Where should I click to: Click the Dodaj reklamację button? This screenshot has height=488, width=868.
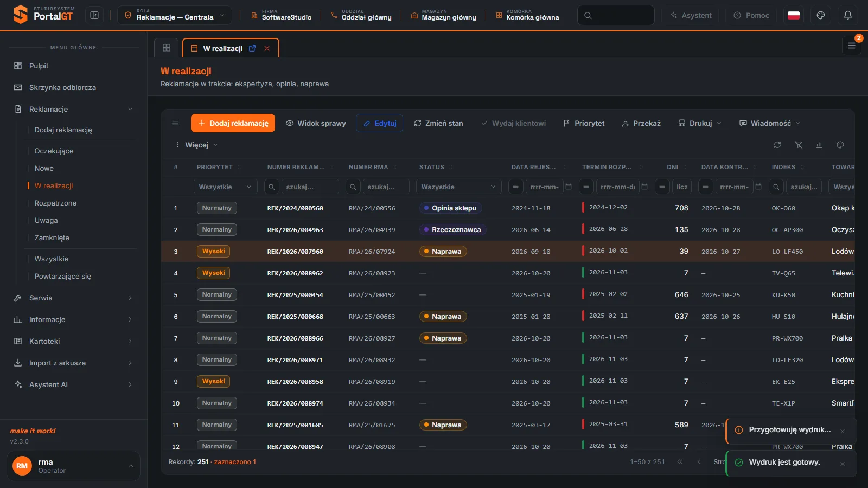(233, 123)
